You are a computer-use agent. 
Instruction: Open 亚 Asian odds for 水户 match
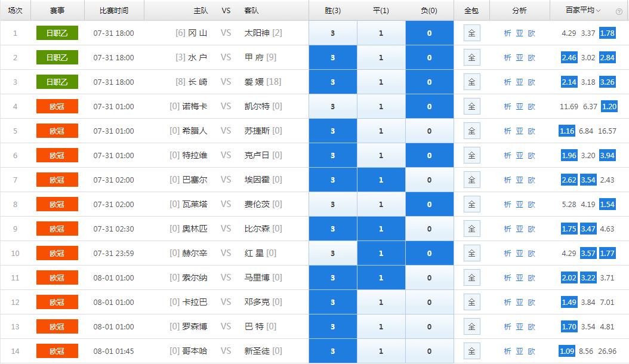click(519, 58)
